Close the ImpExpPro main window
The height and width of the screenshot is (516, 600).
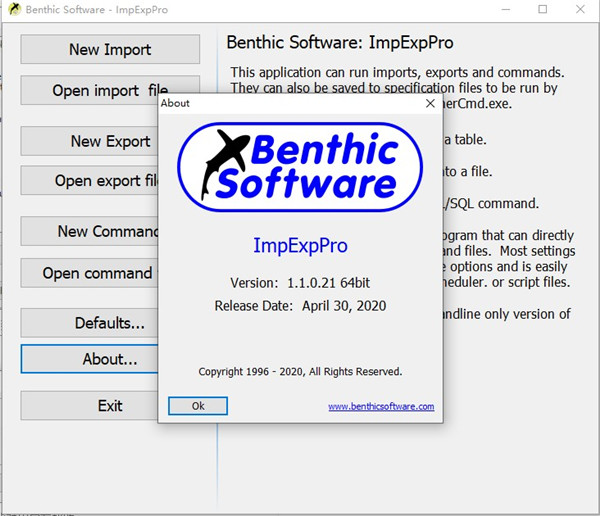point(580,9)
